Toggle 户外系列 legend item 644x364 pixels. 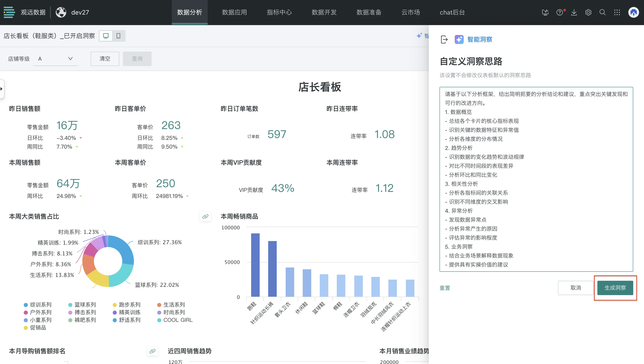pyautogui.click(x=38, y=312)
